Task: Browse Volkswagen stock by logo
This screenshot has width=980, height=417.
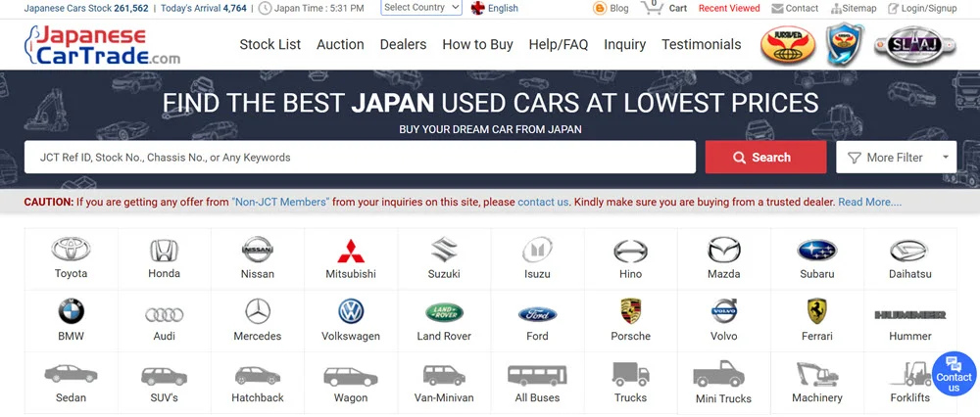Action: (351, 311)
